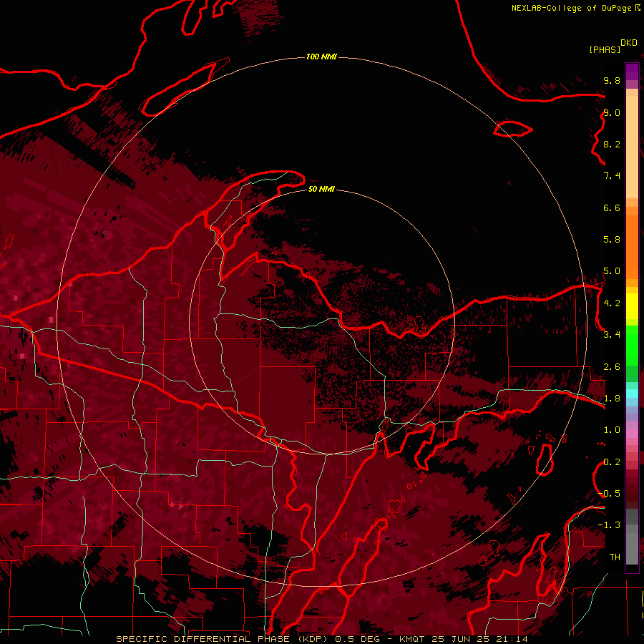The width and height of the screenshot is (644, 644).
Task: Click the 3.4 value on the color scale
Action: (612, 335)
